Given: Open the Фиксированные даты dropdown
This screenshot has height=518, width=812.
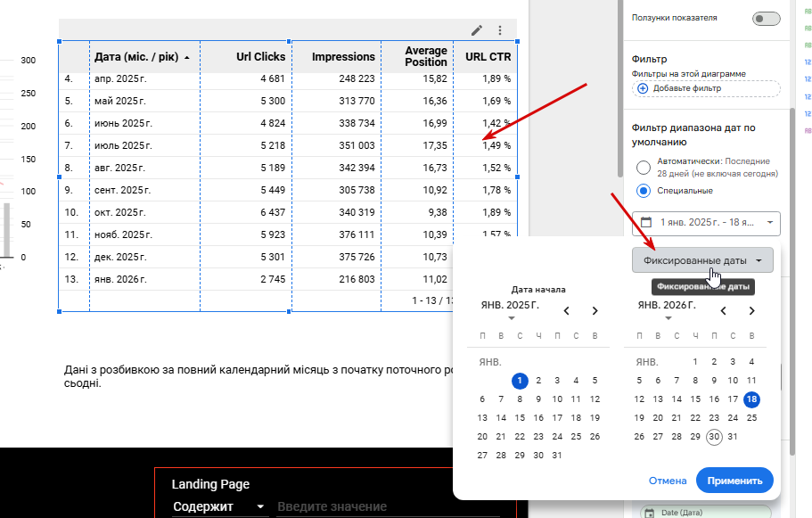Looking at the screenshot, I should tap(702, 260).
